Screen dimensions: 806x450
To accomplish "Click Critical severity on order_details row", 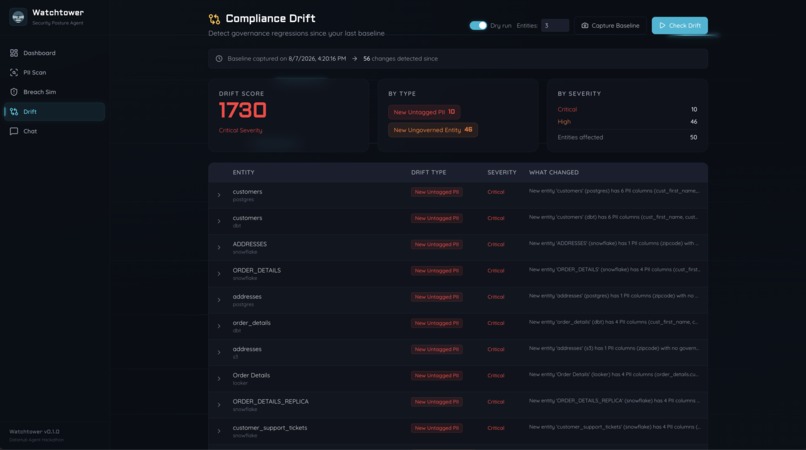I will click(x=496, y=323).
